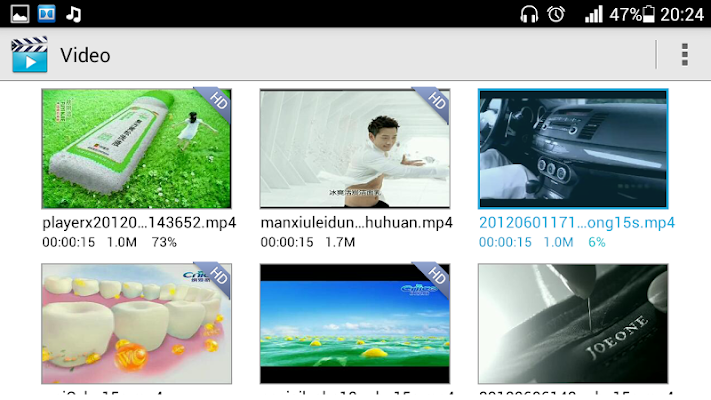Screen dimensions: 711x400
Task: Click the Video title label
Action: tap(85, 55)
